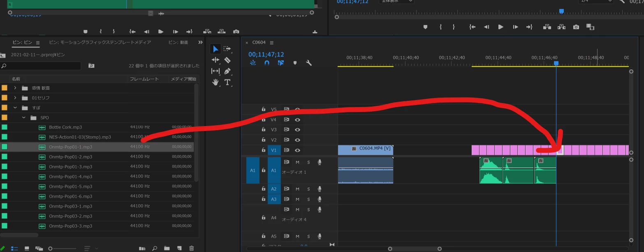Switch to ビン: 動画 tab
Image resolution: width=644 pixels, height=252 pixels.
pos(178,42)
